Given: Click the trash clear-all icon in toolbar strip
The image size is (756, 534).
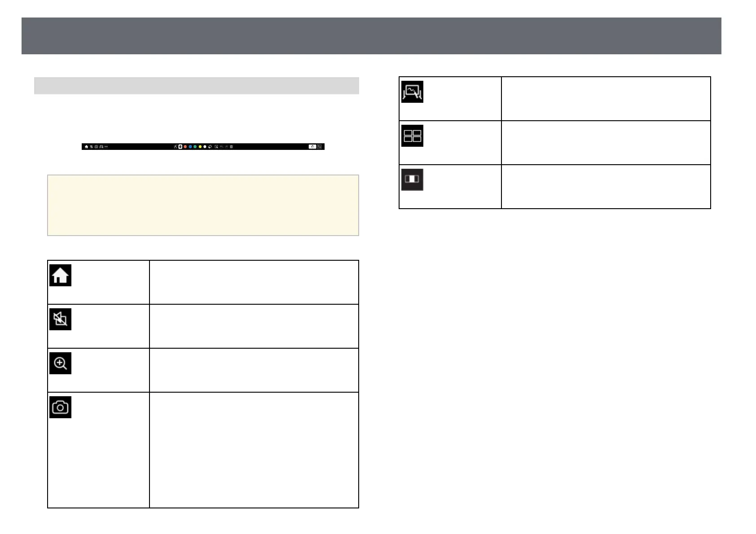Looking at the screenshot, I should click(x=231, y=147).
